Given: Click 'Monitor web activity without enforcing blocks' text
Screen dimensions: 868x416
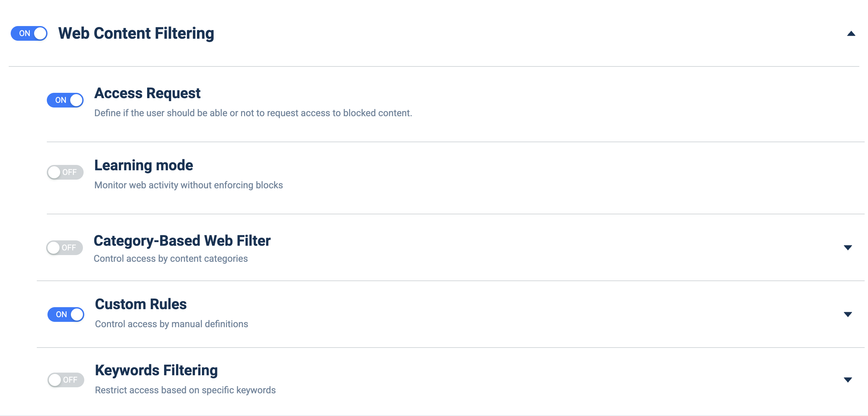Looking at the screenshot, I should coord(189,185).
